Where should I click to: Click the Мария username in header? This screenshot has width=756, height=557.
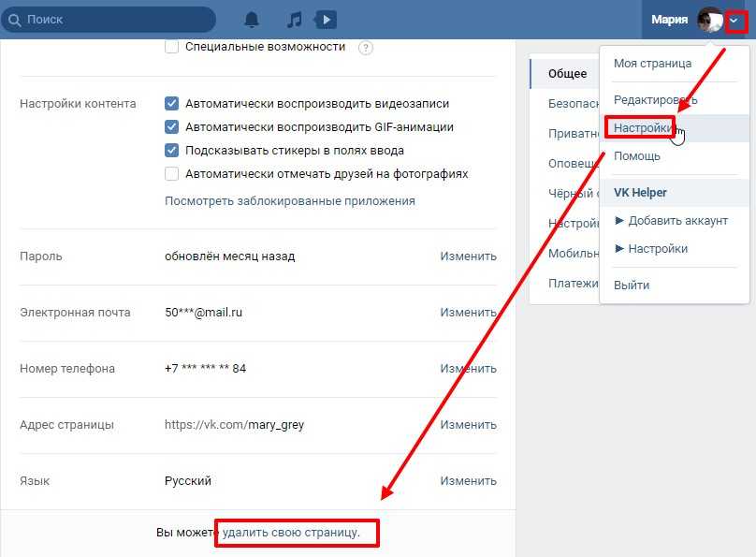669,20
